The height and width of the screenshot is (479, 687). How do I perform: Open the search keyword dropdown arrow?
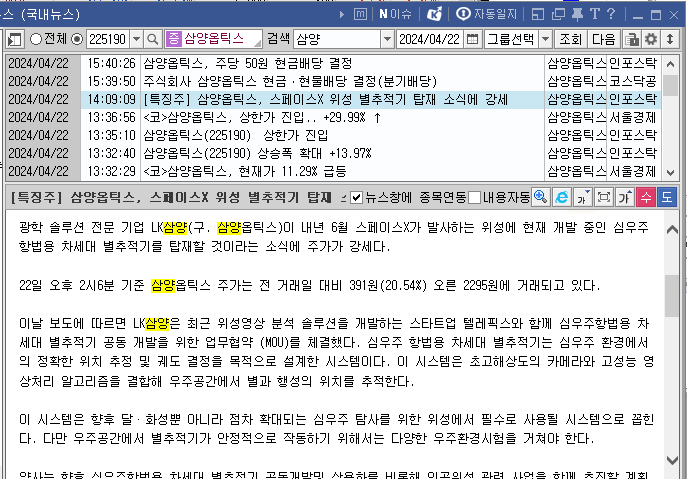pos(387,39)
